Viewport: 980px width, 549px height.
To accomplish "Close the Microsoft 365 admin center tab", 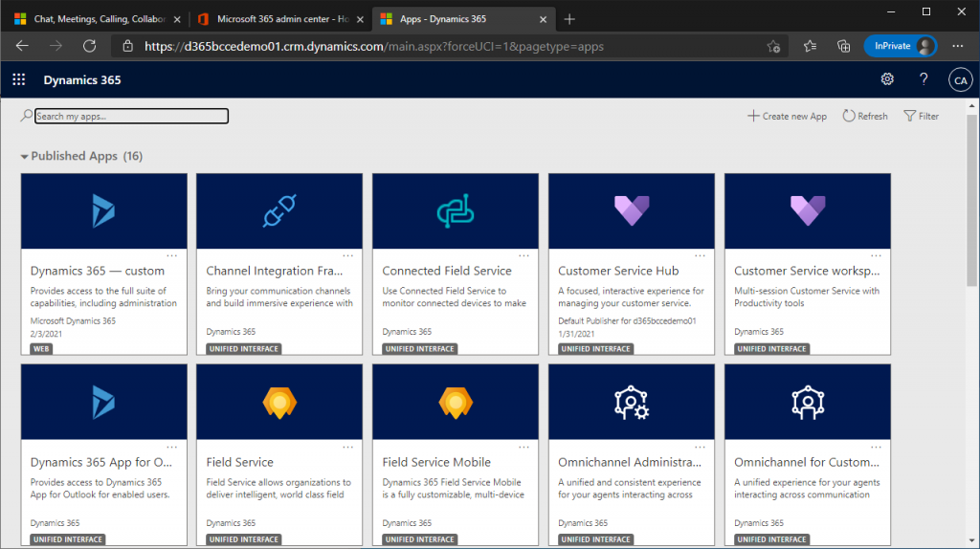I will point(360,19).
